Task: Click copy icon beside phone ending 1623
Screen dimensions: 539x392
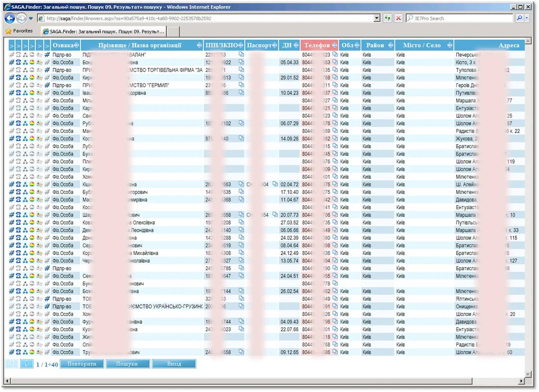Action: point(335,54)
